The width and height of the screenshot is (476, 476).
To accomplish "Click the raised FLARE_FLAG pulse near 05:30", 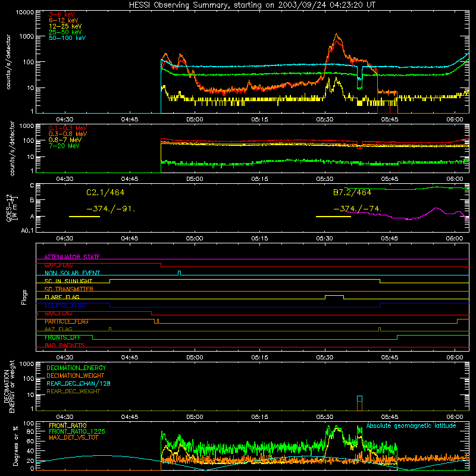I will pyautogui.click(x=334, y=297).
